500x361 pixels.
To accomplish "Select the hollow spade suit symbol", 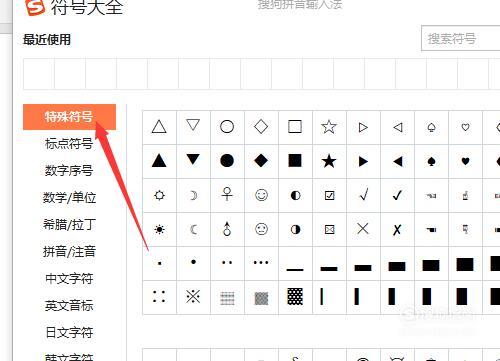I will pyautogui.click(x=432, y=127).
